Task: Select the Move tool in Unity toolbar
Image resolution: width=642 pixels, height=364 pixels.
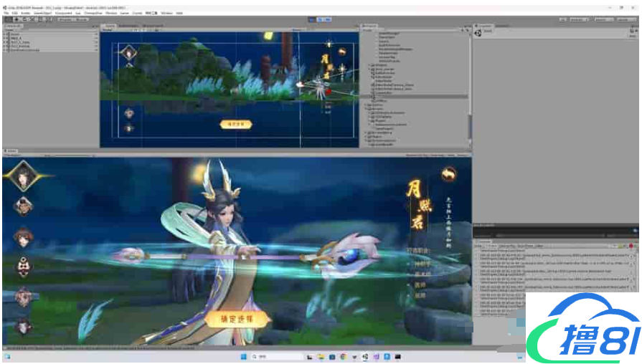Action: click(16, 19)
